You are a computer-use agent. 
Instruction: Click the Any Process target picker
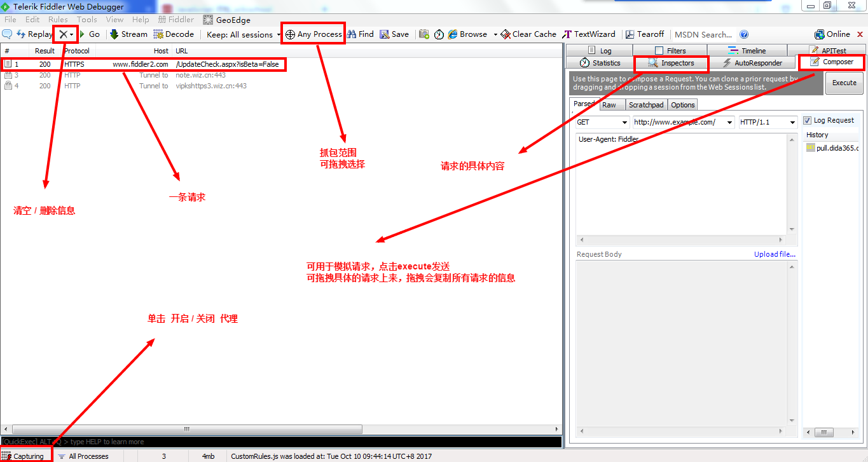click(313, 34)
